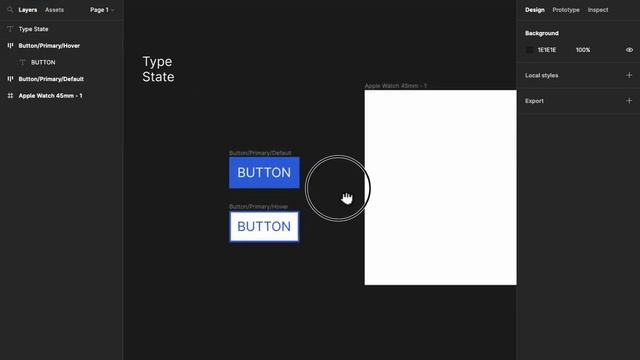
Task: Click the text icon beside Type State layer
Action: pos(10,29)
